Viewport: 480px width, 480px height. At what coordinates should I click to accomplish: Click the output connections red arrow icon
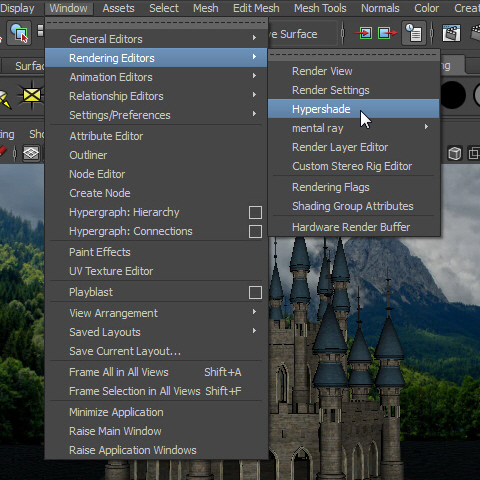(x=387, y=33)
